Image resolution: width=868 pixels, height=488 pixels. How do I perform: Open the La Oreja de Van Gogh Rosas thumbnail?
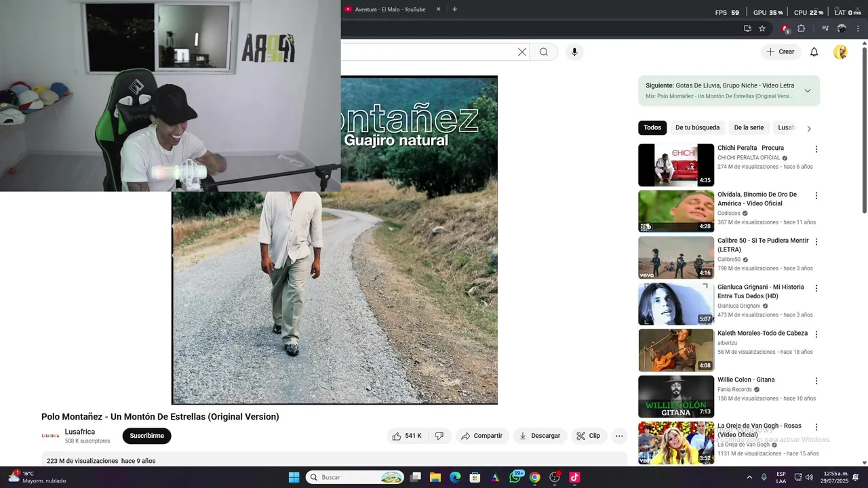coord(676,443)
